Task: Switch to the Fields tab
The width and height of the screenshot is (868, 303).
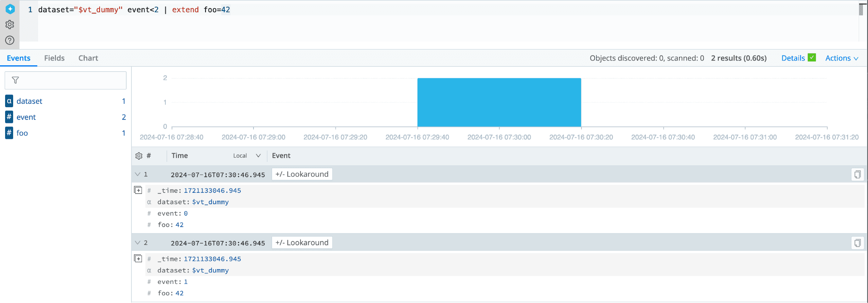Action: pos(54,58)
